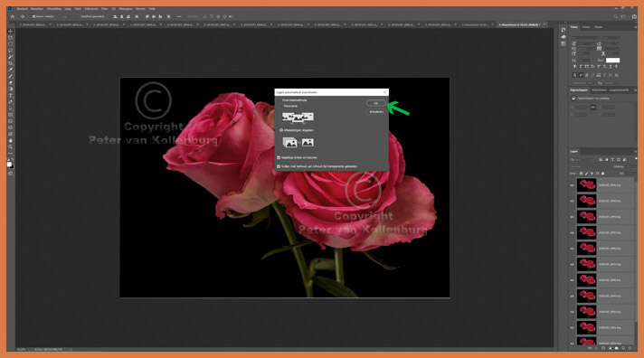Select the Gradient tool

coord(10,89)
